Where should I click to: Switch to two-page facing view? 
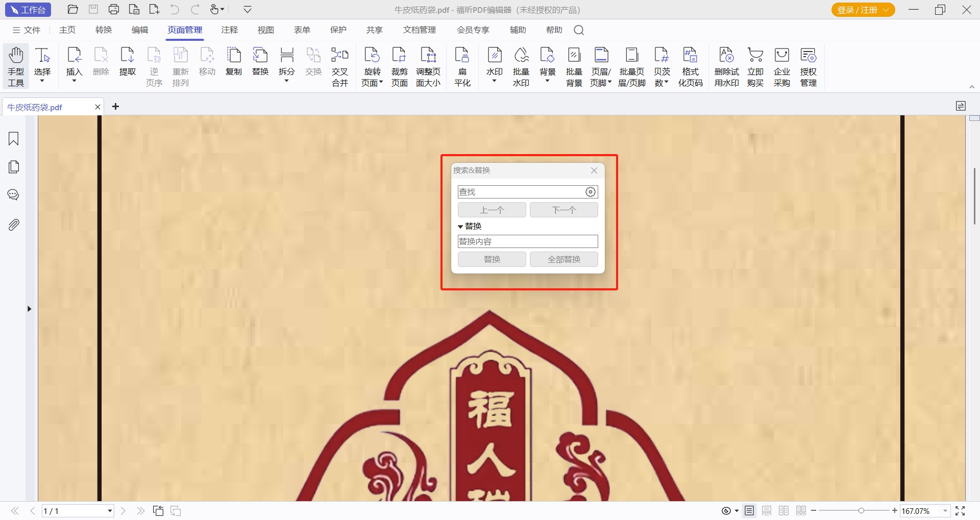click(783, 511)
